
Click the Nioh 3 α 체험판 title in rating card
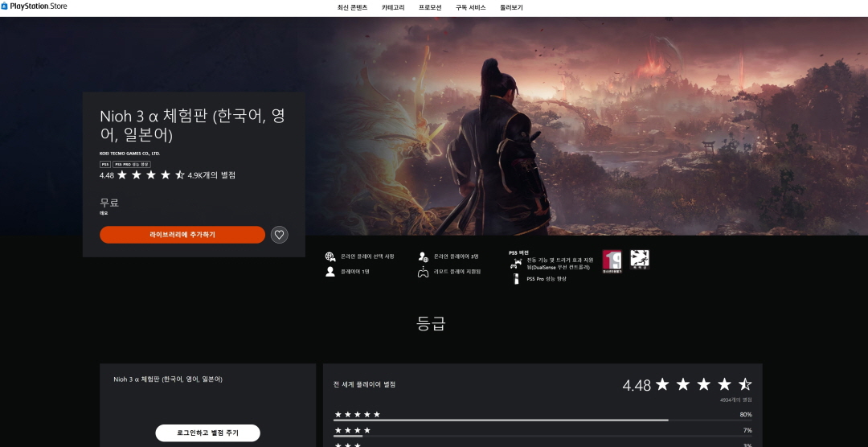point(168,379)
